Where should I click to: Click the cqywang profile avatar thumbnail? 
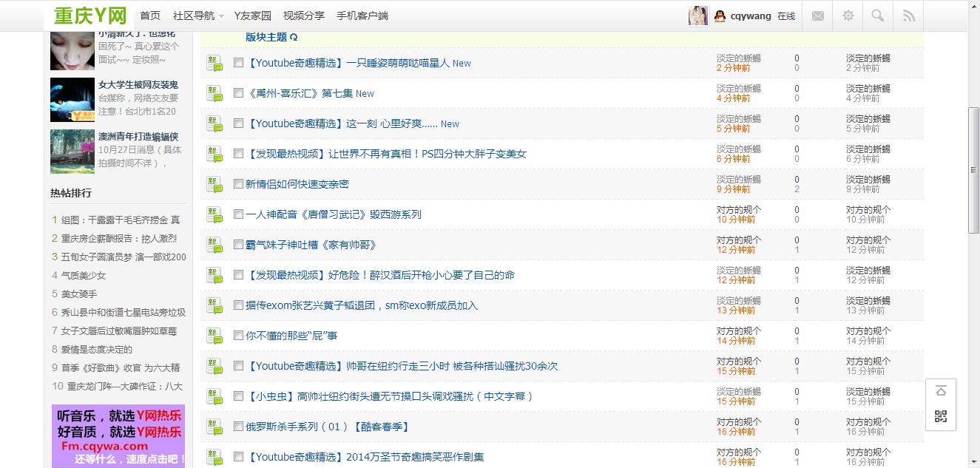click(697, 15)
